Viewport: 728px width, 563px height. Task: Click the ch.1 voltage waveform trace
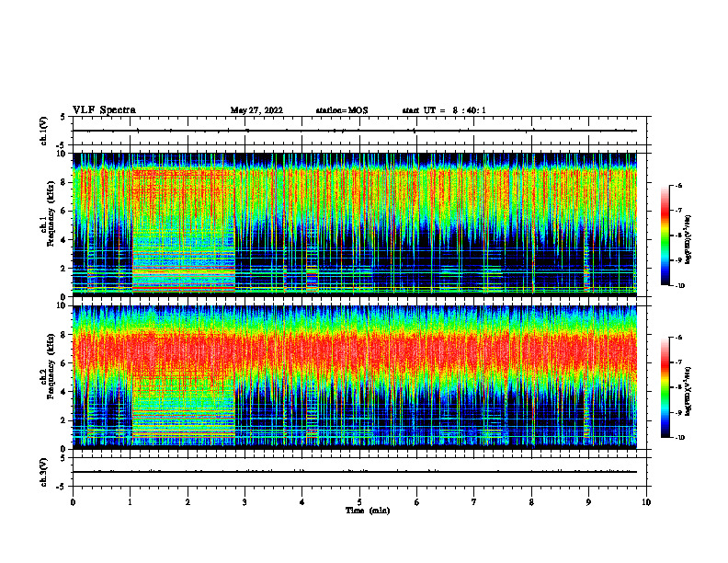355,131
